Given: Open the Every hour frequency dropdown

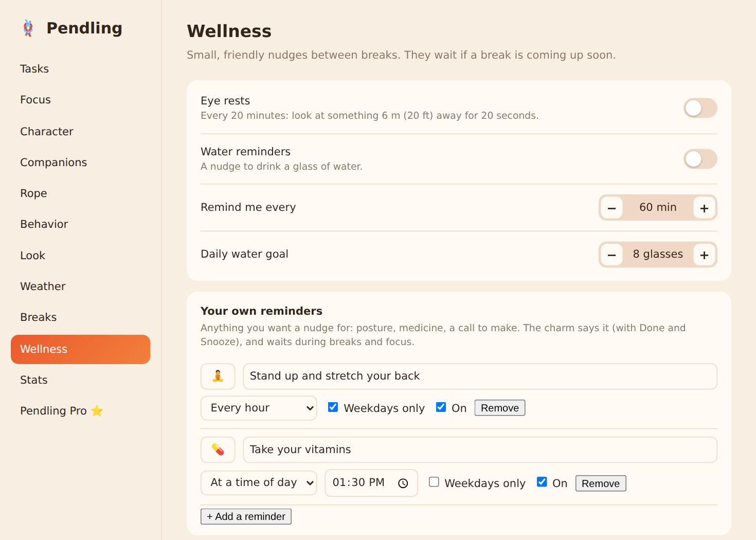Looking at the screenshot, I should click(259, 408).
